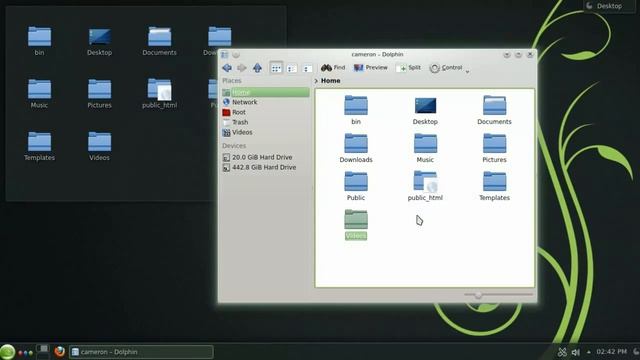Click the Pictures folder in desktop folder view
Viewport: 640px width, 360px height.
[99, 93]
